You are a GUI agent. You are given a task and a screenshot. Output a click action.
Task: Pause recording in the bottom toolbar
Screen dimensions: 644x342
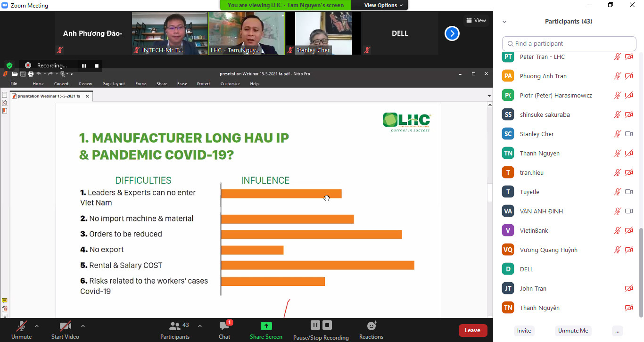(x=315, y=325)
